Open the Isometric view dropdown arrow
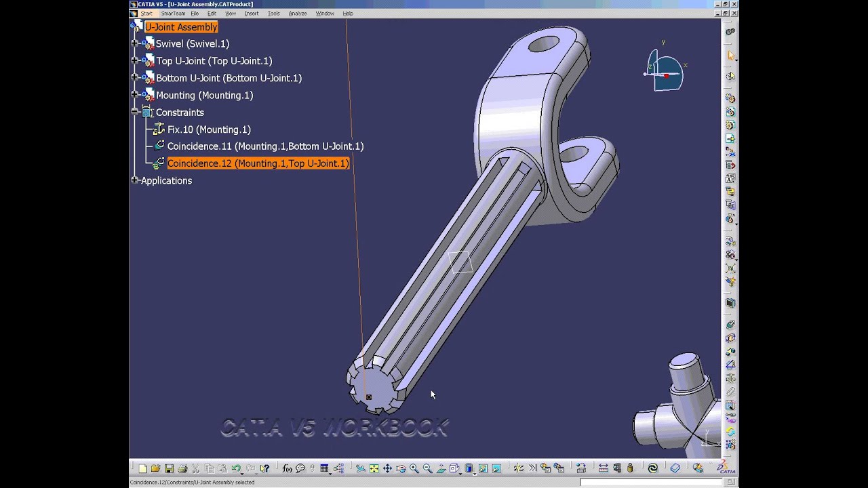Image resolution: width=868 pixels, height=488 pixels. pos(460,473)
